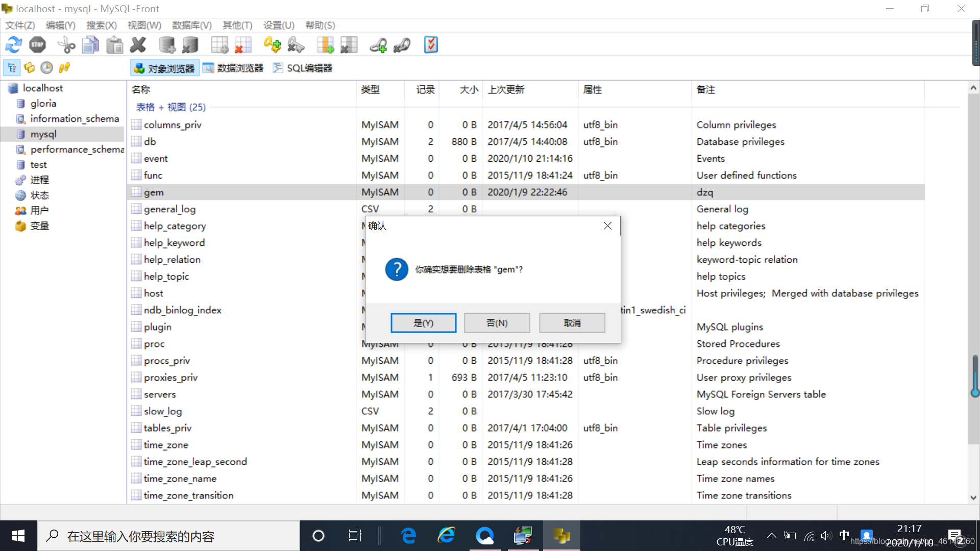
Task: Toggle the folders explorer view button
Action: click(x=29, y=67)
